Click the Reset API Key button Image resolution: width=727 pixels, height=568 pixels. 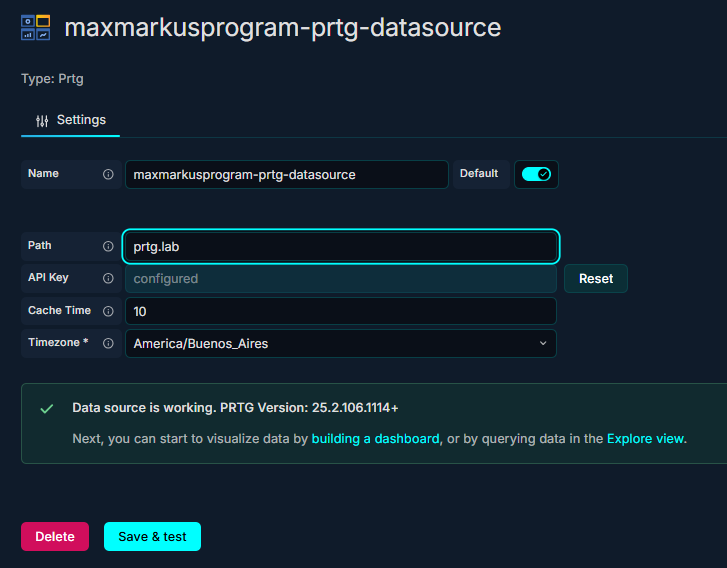click(x=596, y=279)
